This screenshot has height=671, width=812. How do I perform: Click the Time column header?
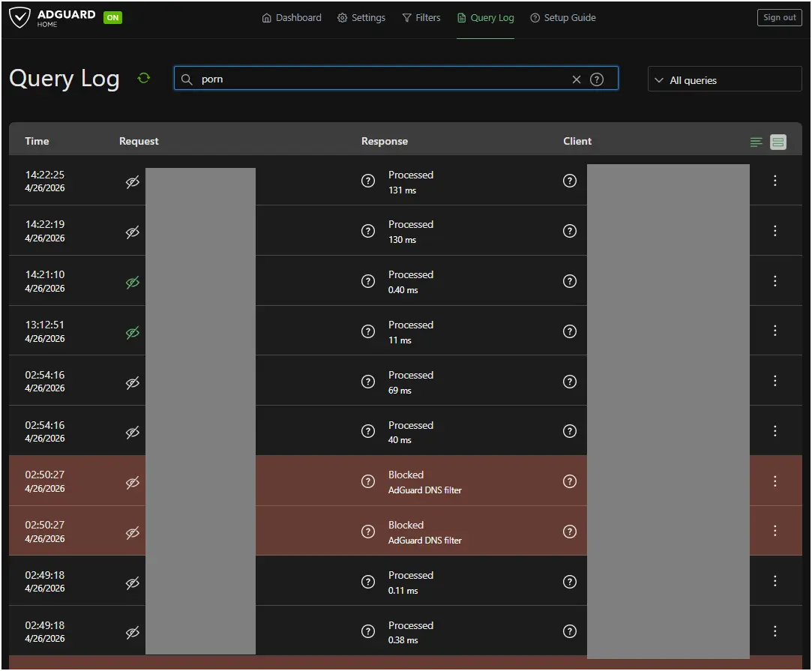pyautogui.click(x=37, y=141)
